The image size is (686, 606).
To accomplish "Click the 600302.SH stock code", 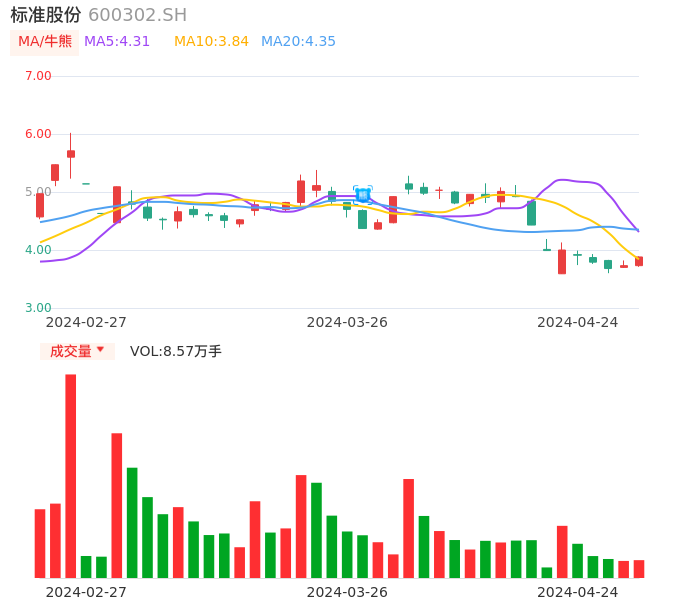I will pyautogui.click(x=137, y=15).
